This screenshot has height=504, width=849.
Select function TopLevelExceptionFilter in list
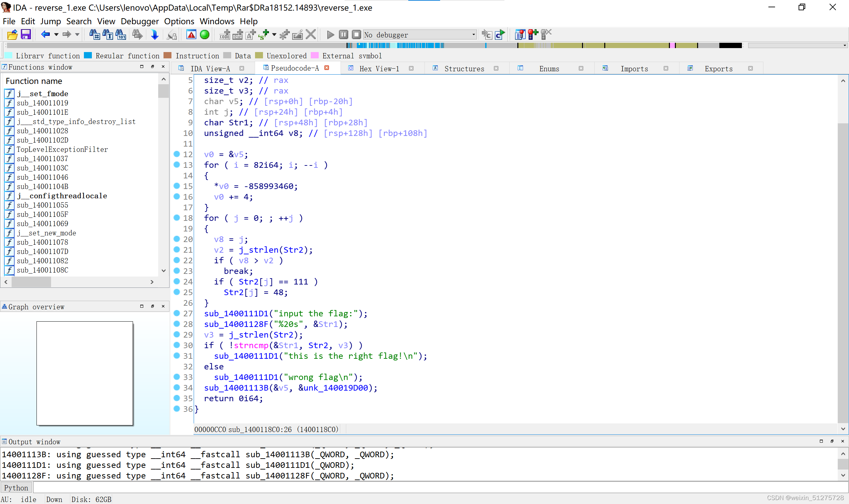coord(62,150)
